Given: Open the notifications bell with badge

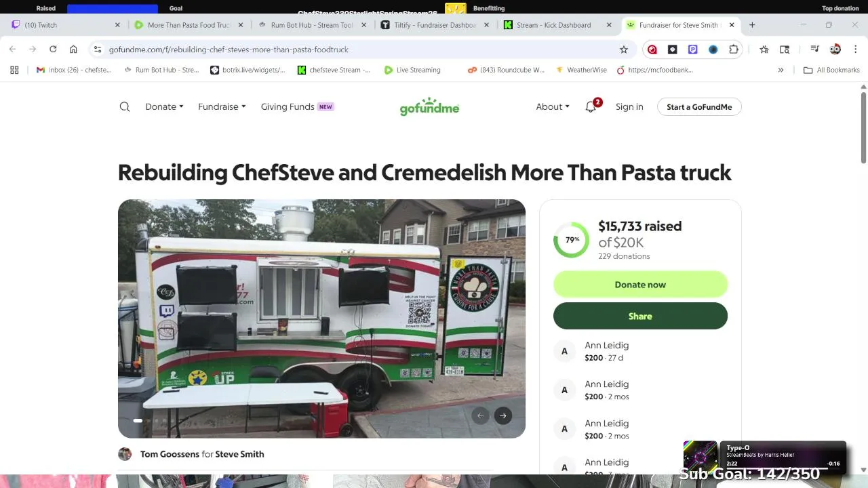Looking at the screenshot, I should pos(591,106).
